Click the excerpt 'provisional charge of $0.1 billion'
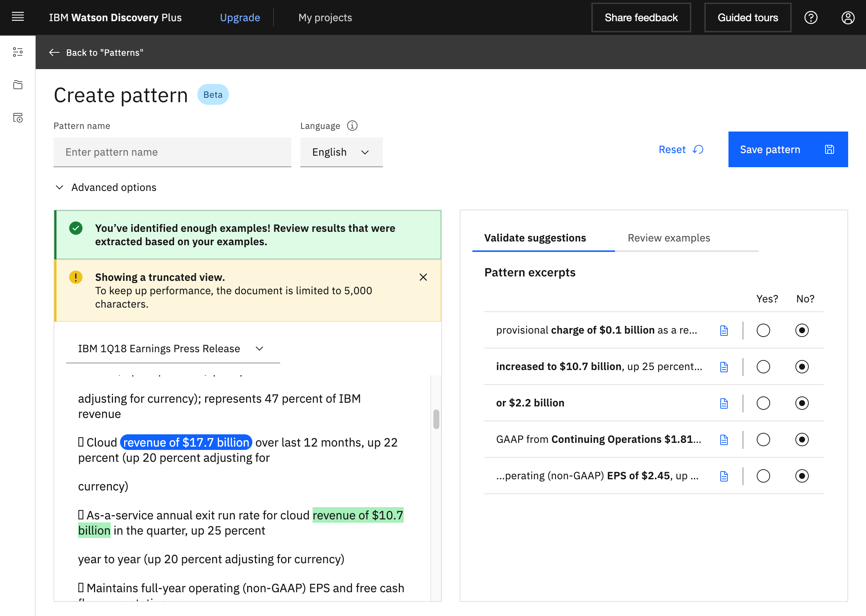The image size is (866, 616). [x=597, y=330]
